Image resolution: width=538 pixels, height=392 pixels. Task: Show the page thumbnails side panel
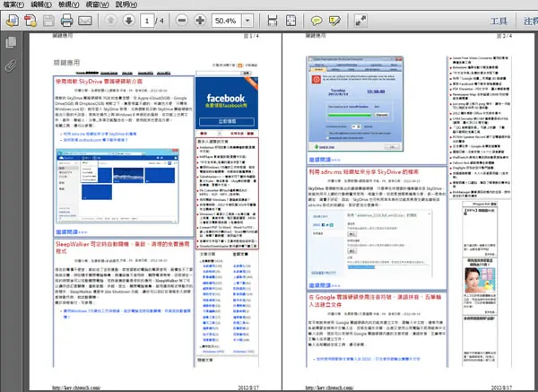pos(11,42)
